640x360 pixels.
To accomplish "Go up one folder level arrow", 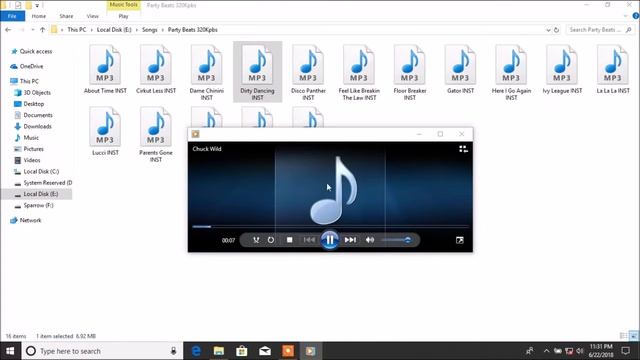I will point(42,30).
